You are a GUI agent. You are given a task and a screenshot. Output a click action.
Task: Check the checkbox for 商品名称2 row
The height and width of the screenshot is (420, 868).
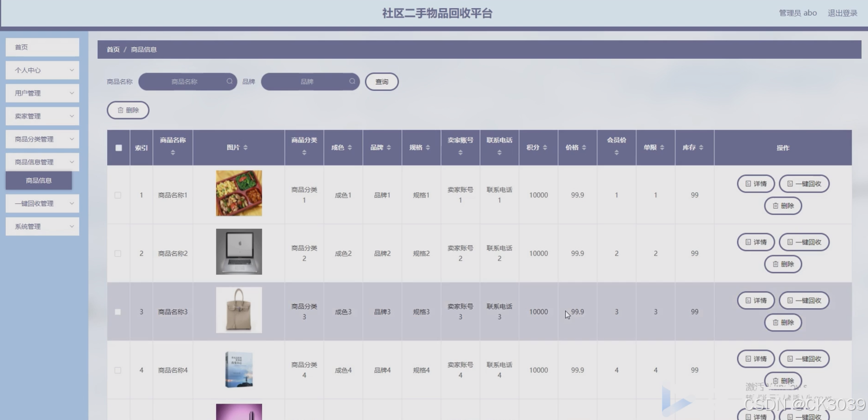(x=118, y=253)
